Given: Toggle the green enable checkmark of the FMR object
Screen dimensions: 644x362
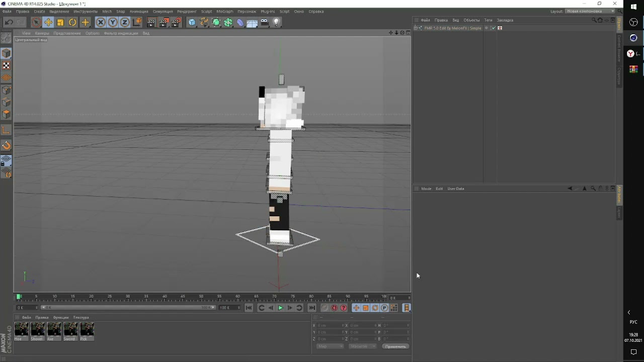Looking at the screenshot, I should click(x=494, y=28).
